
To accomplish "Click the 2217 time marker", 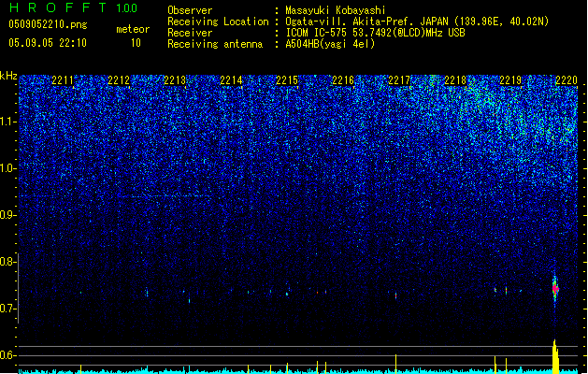I will coord(399,80).
